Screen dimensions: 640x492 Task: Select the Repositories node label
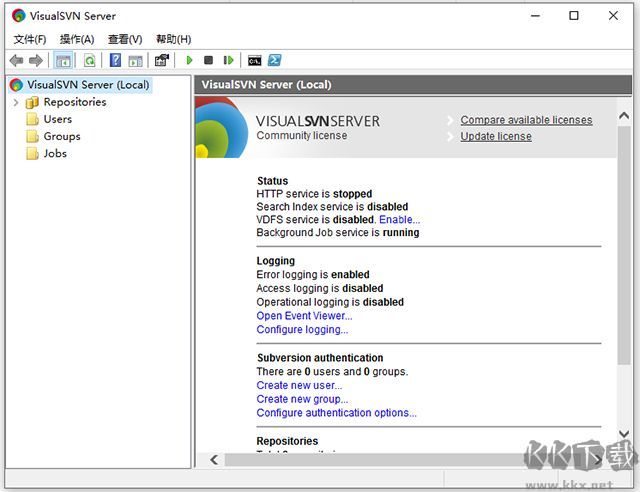(75, 102)
